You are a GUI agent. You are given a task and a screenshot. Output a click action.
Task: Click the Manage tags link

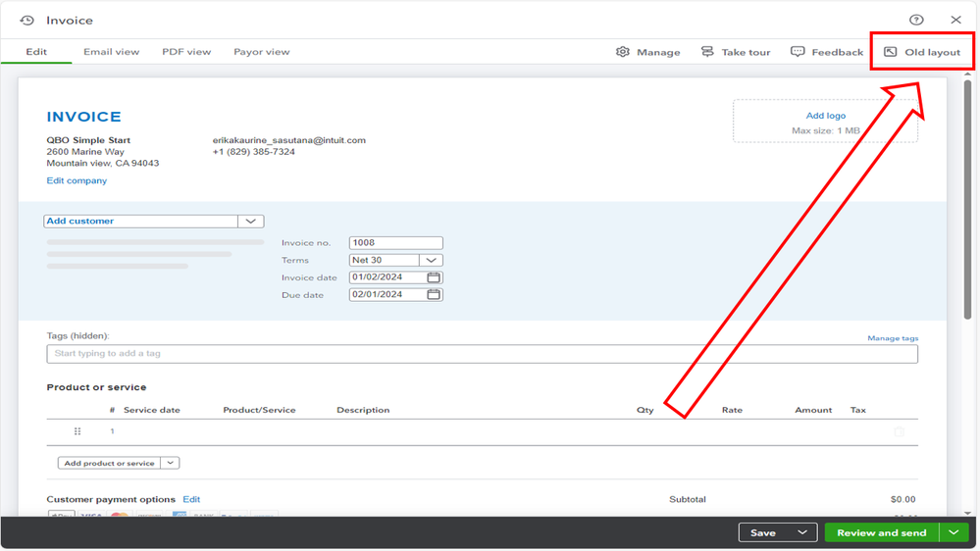(x=893, y=338)
